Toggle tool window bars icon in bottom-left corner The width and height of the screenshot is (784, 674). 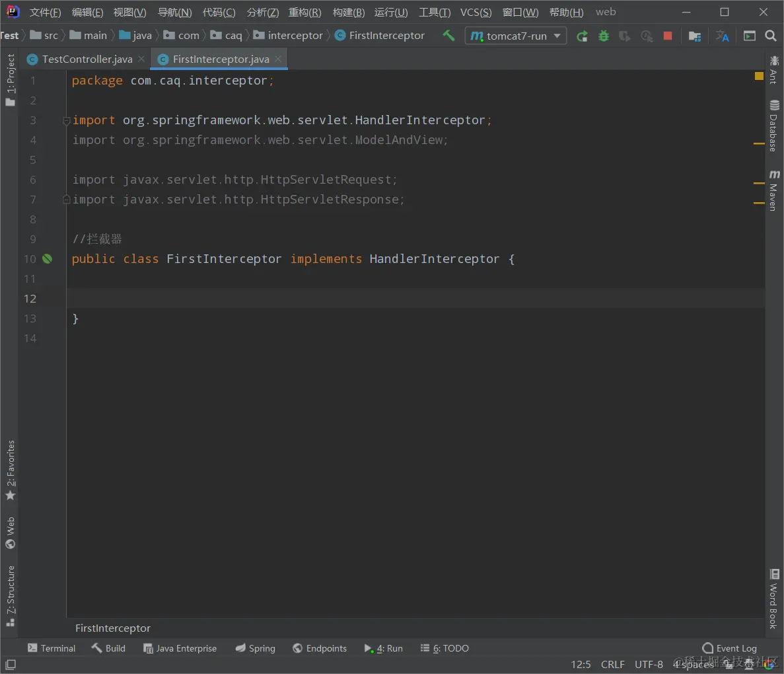[11, 665]
